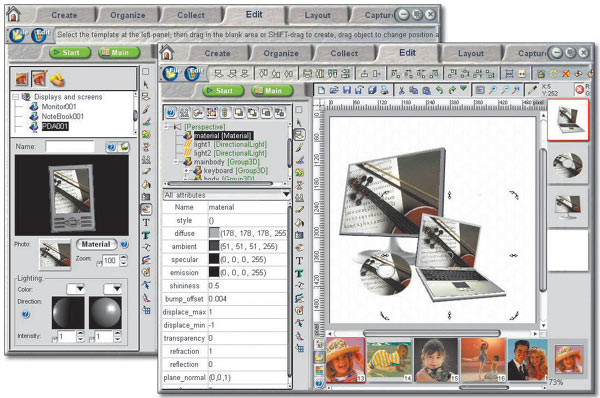This screenshot has height=398, width=600.
Task: Click the home icon in the front window
Action: (x=167, y=52)
